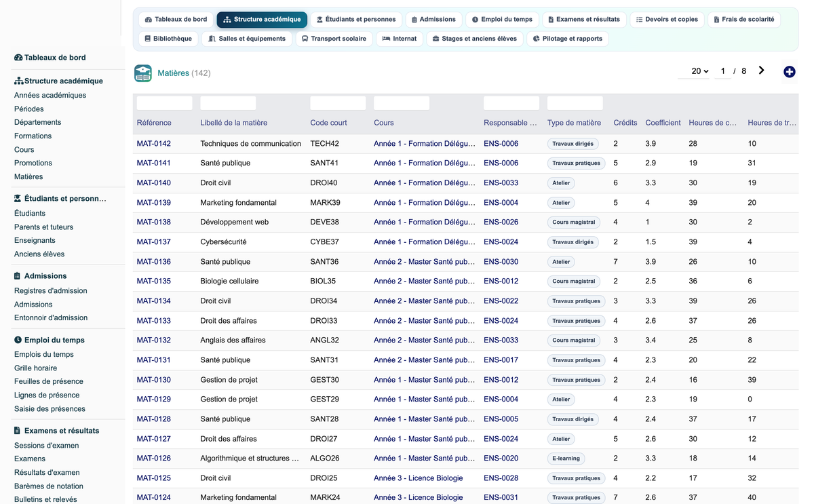Click the Cours magistral badge for MAT-0138
Viewport: 814px width, 504px height.
click(574, 222)
